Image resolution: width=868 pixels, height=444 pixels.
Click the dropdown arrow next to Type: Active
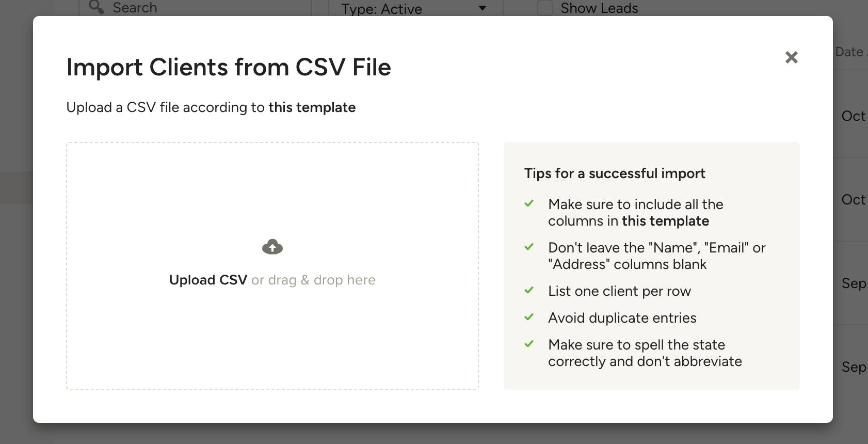(481, 8)
